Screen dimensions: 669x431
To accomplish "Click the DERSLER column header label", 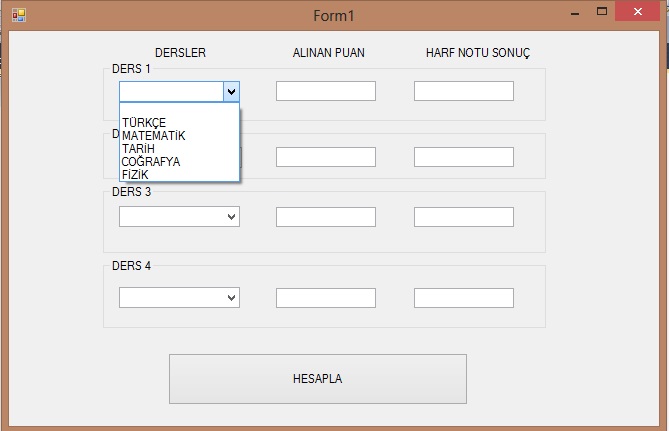I will [x=180, y=52].
